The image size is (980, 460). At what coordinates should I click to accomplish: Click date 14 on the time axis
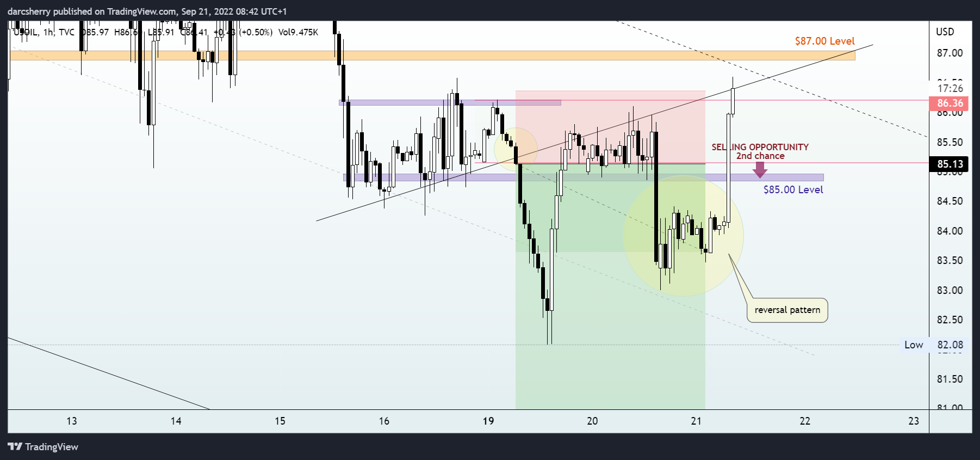(x=176, y=421)
